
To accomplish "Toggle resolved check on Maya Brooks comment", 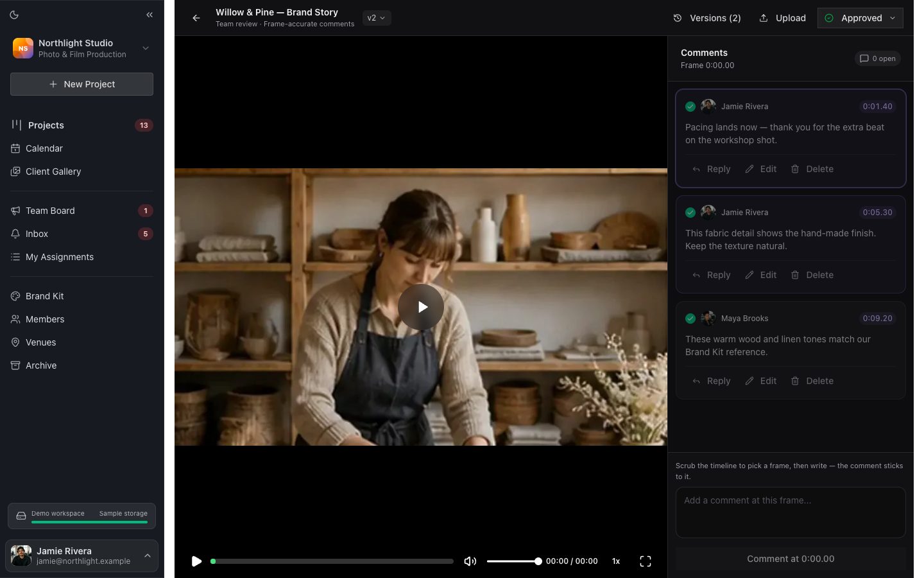I will coord(690,319).
